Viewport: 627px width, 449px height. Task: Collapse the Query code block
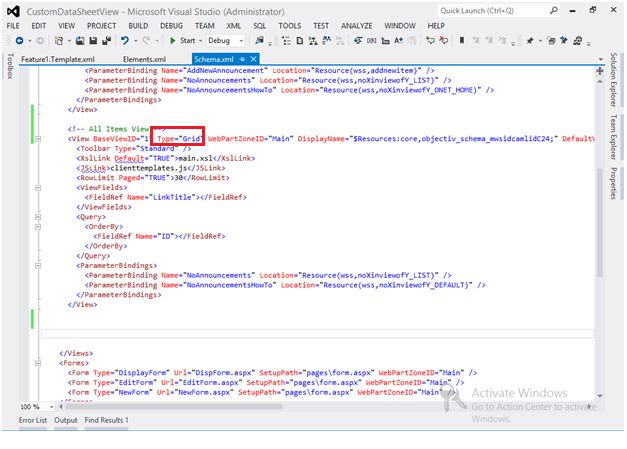click(x=38, y=217)
